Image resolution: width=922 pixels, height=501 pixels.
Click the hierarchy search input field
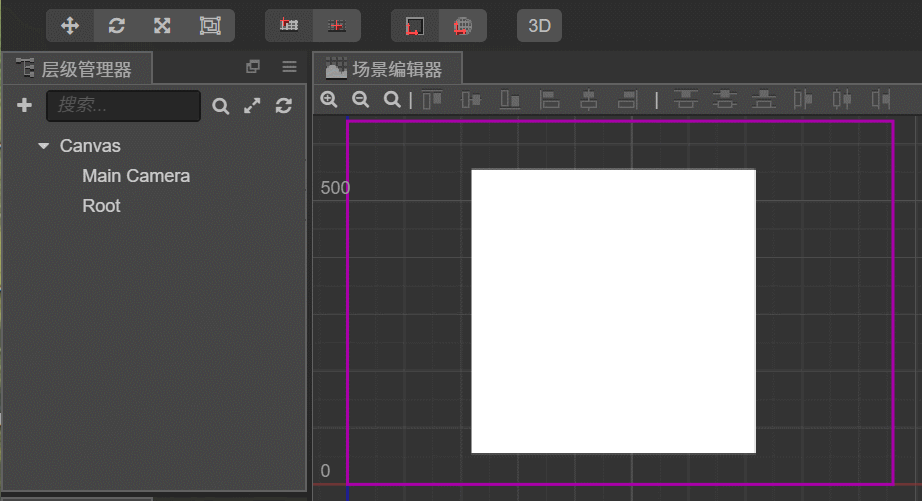point(123,105)
